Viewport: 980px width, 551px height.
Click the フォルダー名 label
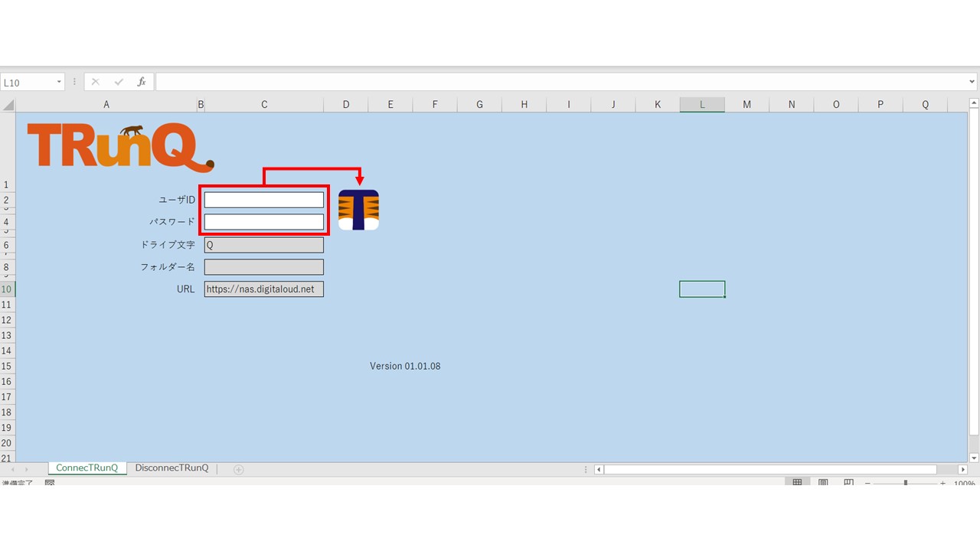[168, 267]
